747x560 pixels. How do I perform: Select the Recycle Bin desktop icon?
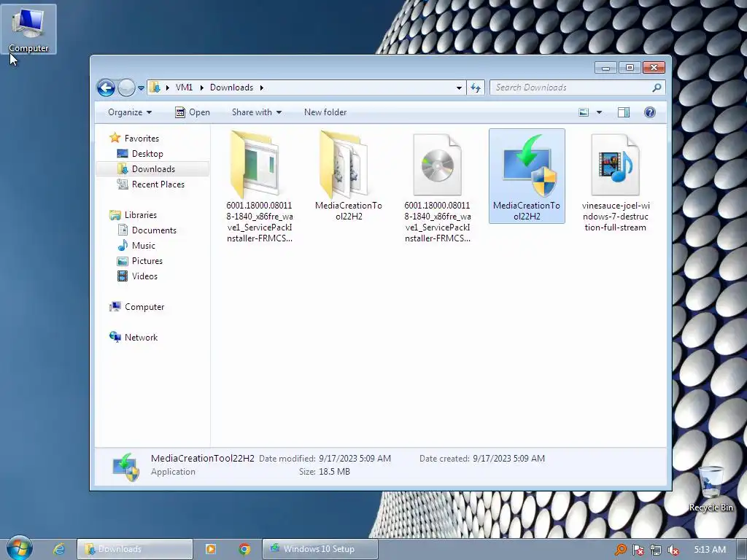coord(711,489)
